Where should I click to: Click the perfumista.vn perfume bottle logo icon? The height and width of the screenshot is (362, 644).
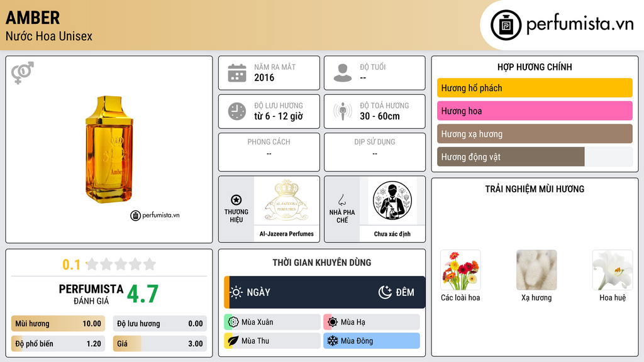(506, 25)
